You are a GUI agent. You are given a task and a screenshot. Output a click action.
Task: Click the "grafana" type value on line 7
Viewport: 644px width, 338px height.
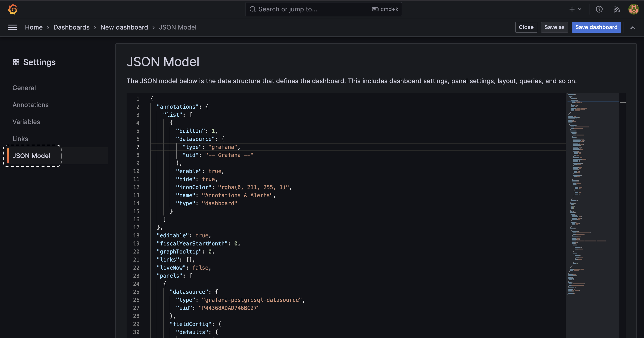(x=223, y=147)
